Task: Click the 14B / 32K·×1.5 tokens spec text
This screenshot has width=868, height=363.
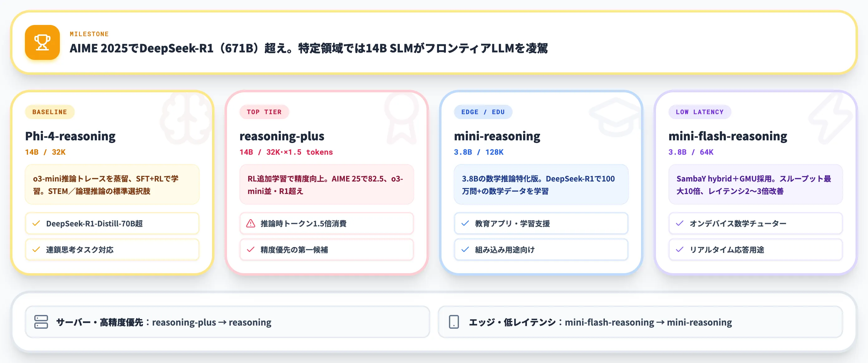Action: point(286,152)
